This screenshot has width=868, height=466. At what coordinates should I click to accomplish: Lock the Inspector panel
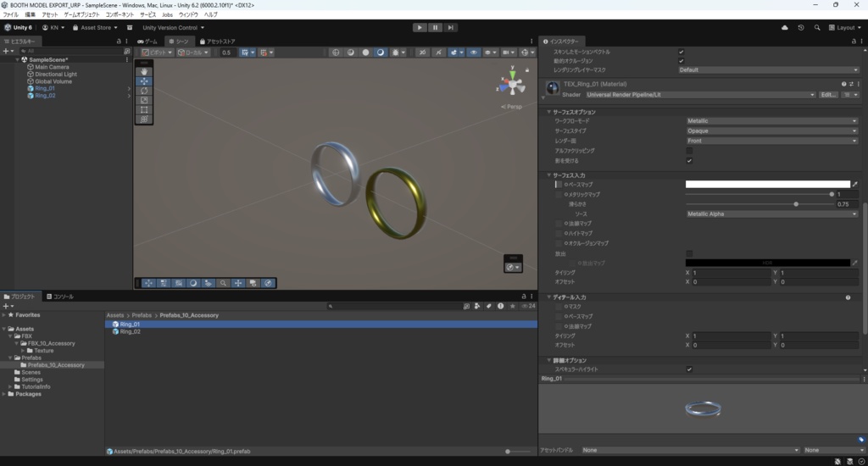click(854, 42)
